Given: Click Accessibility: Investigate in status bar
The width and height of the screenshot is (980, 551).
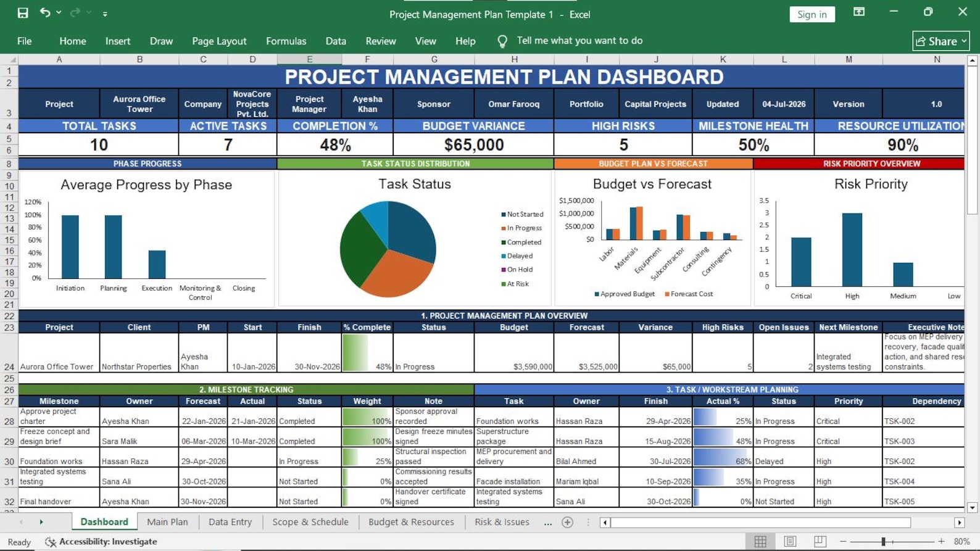Looking at the screenshot, I should click(x=101, y=542).
